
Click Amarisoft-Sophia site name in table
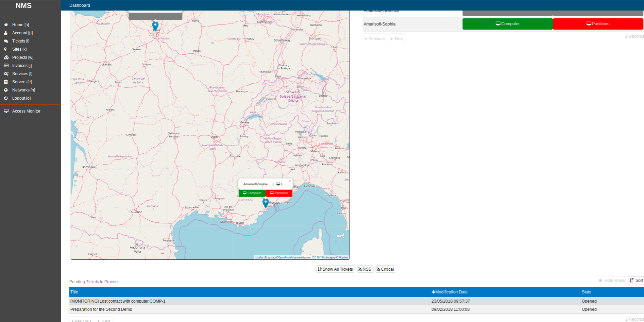click(x=379, y=24)
